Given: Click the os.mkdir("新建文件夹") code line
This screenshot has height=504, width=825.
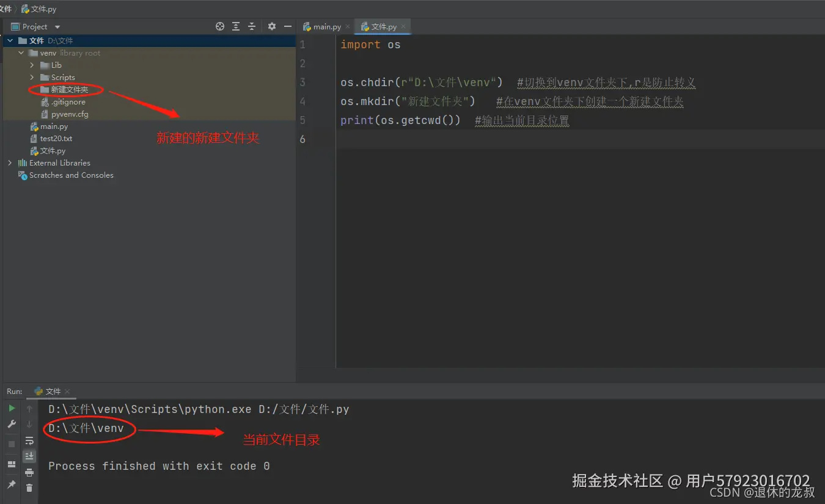Looking at the screenshot, I should 512,101.
